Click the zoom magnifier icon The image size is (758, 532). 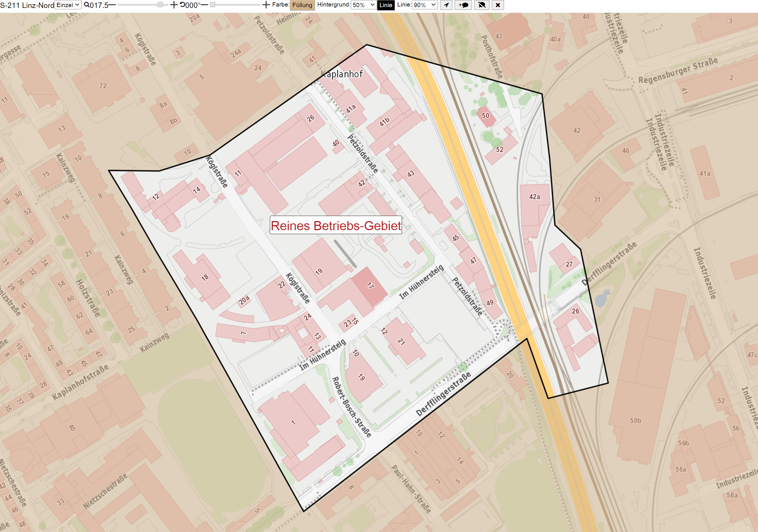click(86, 5)
